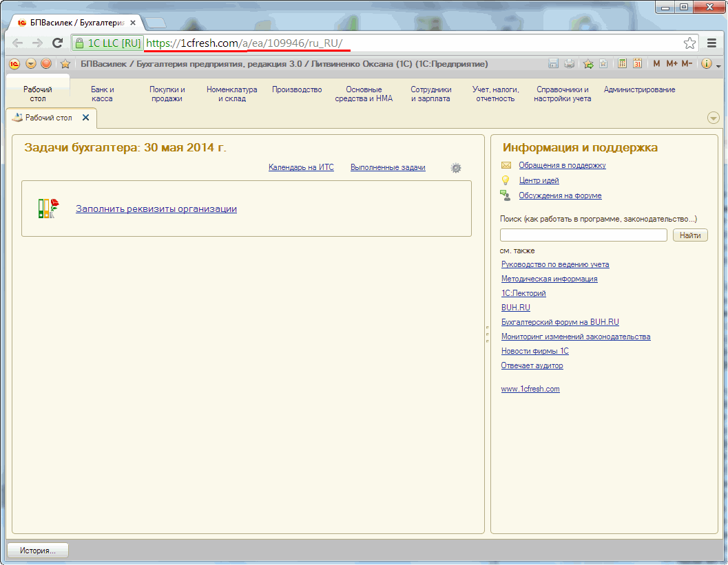The height and width of the screenshot is (565, 728).
Task: Open the Основные средства и НМА section
Action: (x=364, y=94)
